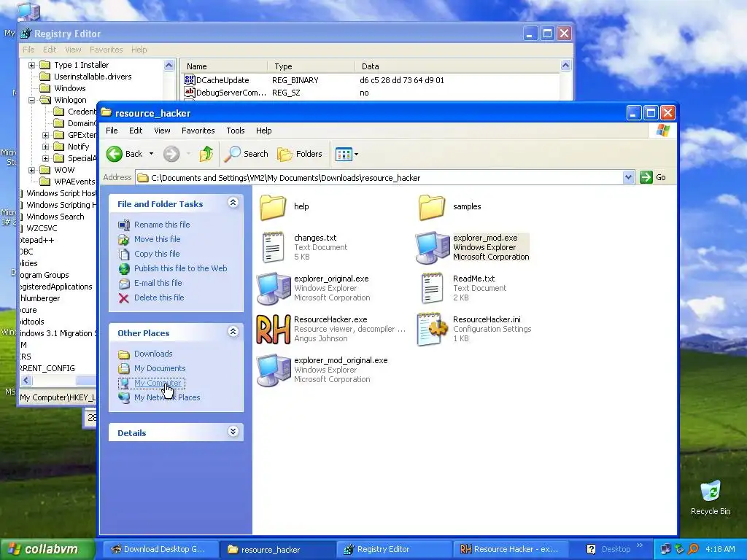Click the green Back arrow icon

click(115, 154)
